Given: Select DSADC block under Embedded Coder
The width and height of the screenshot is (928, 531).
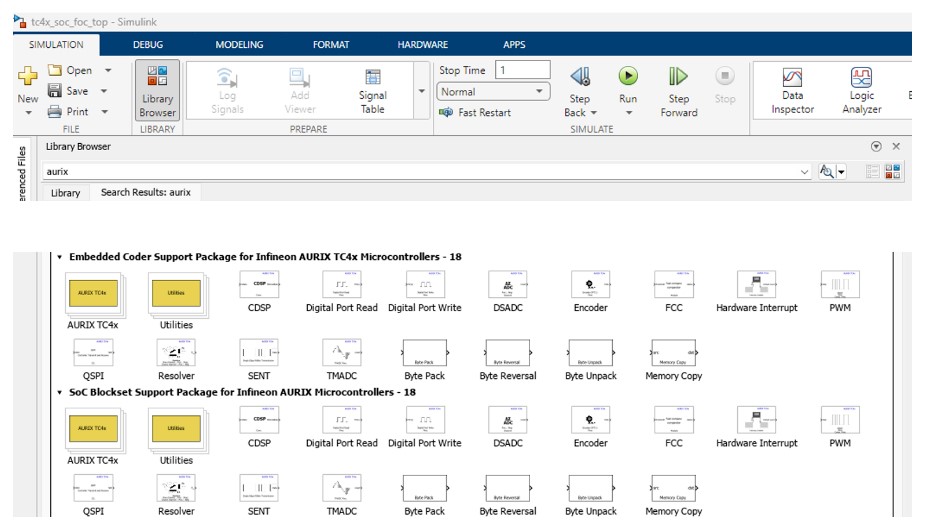Looking at the screenshot, I should [508, 291].
